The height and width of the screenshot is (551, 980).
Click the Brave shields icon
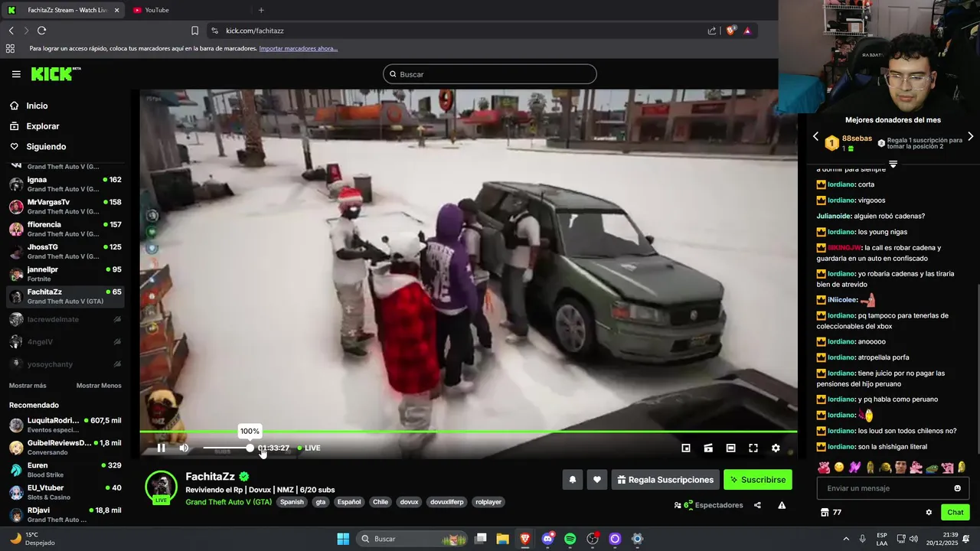(730, 31)
